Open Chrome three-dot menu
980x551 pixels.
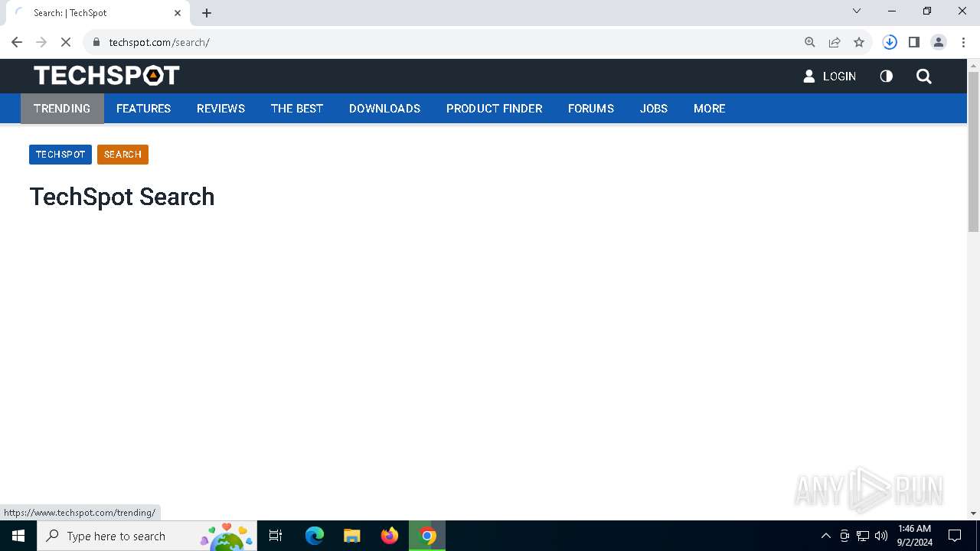tap(963, 42)
